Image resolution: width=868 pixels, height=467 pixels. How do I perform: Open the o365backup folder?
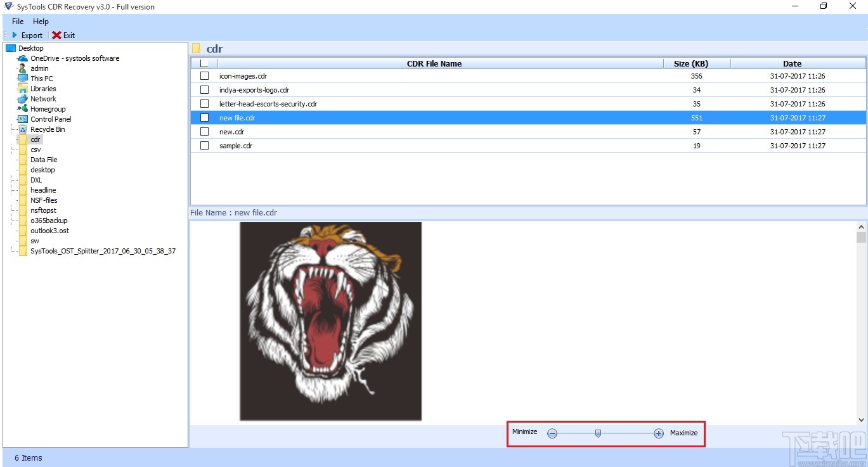tap(49, 221)
